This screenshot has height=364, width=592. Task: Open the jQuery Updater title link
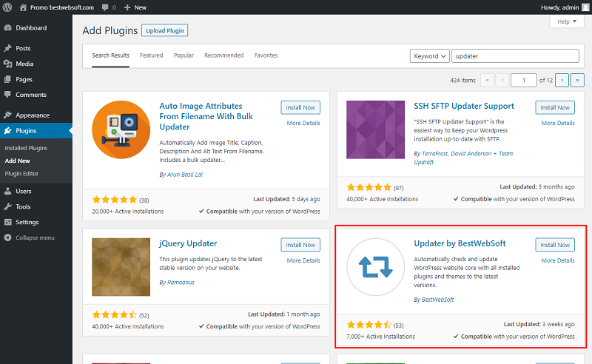188,243
